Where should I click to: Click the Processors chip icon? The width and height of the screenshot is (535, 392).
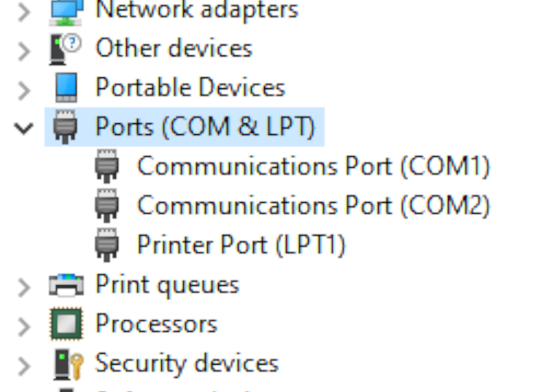tap(67, 324)
